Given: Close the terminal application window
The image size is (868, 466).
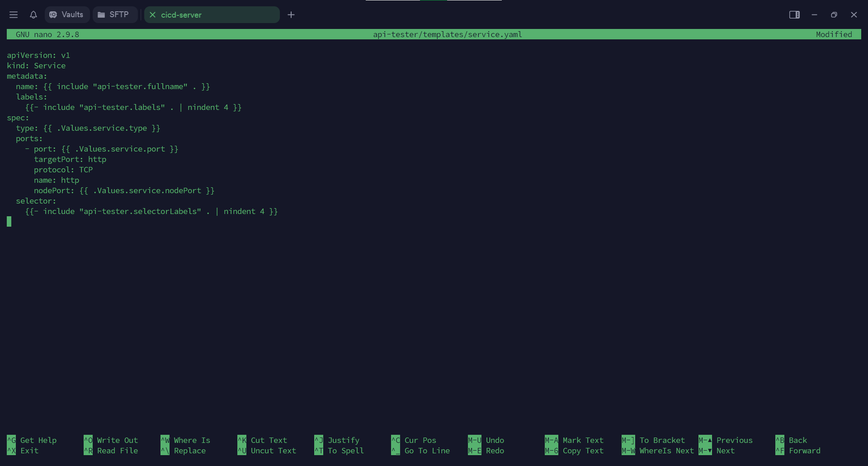Looking at the screenshot, I should (x=854, y=15).
